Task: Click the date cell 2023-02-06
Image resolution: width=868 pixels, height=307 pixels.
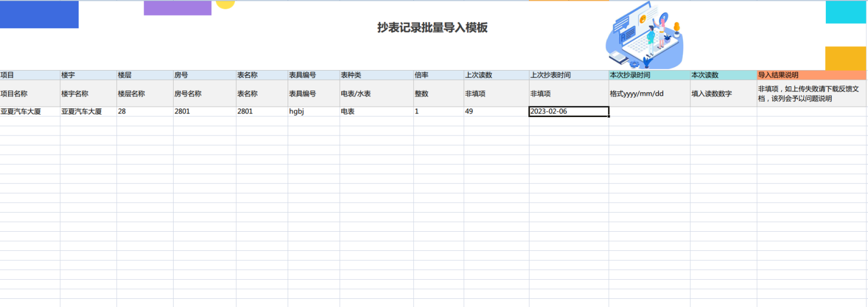Action: [568, 112]
